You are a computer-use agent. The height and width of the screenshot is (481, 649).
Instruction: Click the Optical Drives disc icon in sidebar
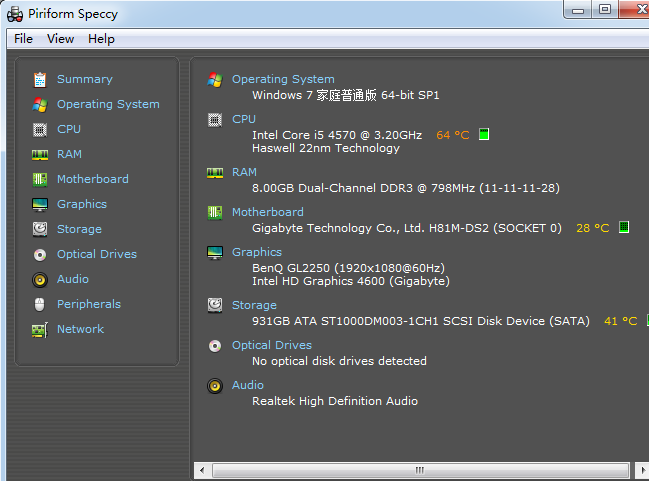40,255
